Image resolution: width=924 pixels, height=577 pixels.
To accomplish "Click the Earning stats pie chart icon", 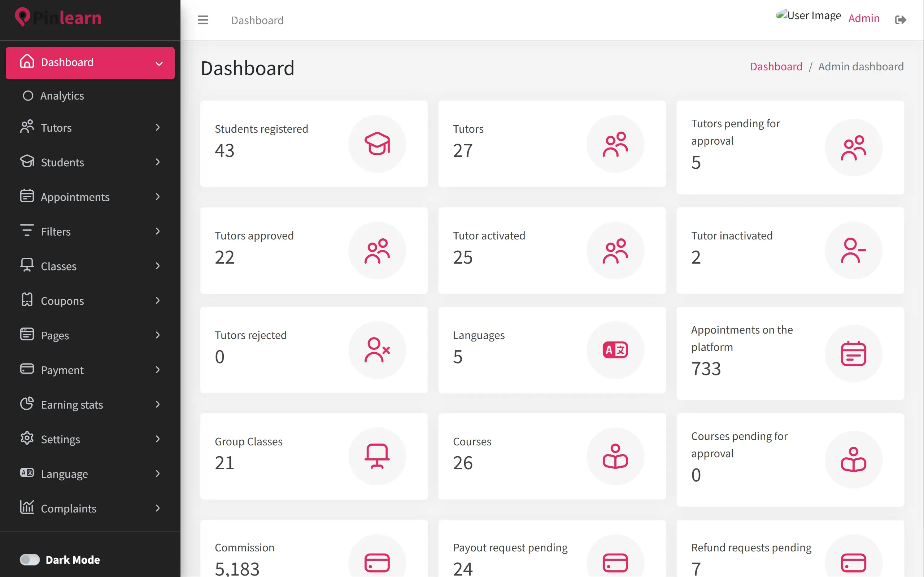I will [x=27, y=405].
